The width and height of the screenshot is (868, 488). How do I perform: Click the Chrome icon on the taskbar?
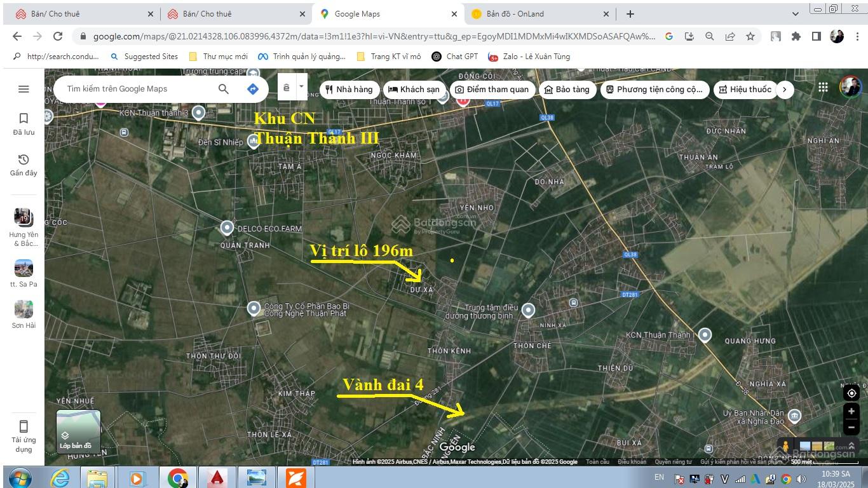(177, 477)
